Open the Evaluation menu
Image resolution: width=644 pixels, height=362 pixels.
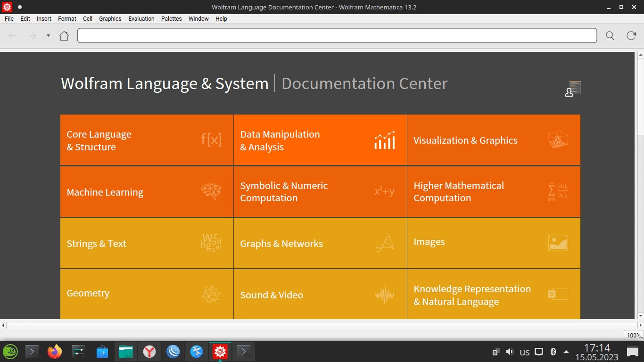coord(141,19)
